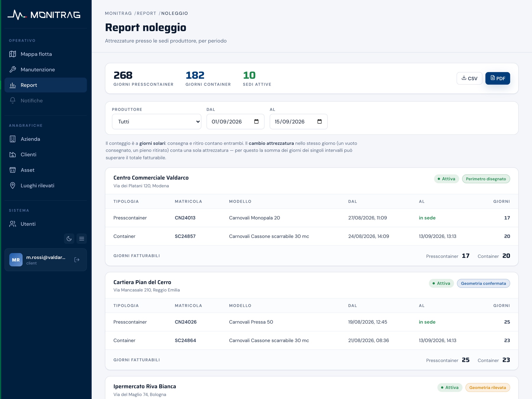Click Ipermercato Riva Bianca title

(145, 386)
